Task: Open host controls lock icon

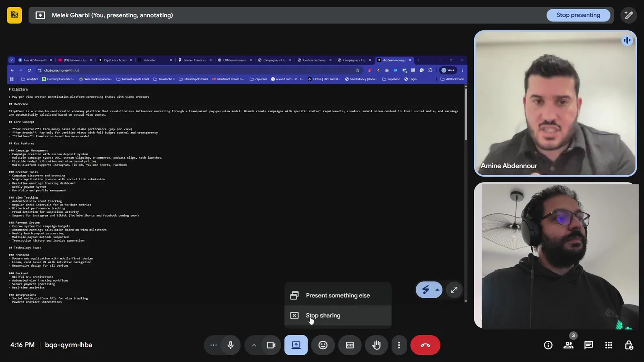Action: [629, 345]
